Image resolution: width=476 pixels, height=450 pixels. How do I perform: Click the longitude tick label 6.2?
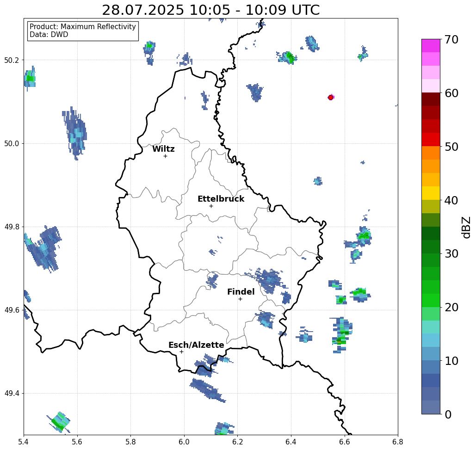238,442
